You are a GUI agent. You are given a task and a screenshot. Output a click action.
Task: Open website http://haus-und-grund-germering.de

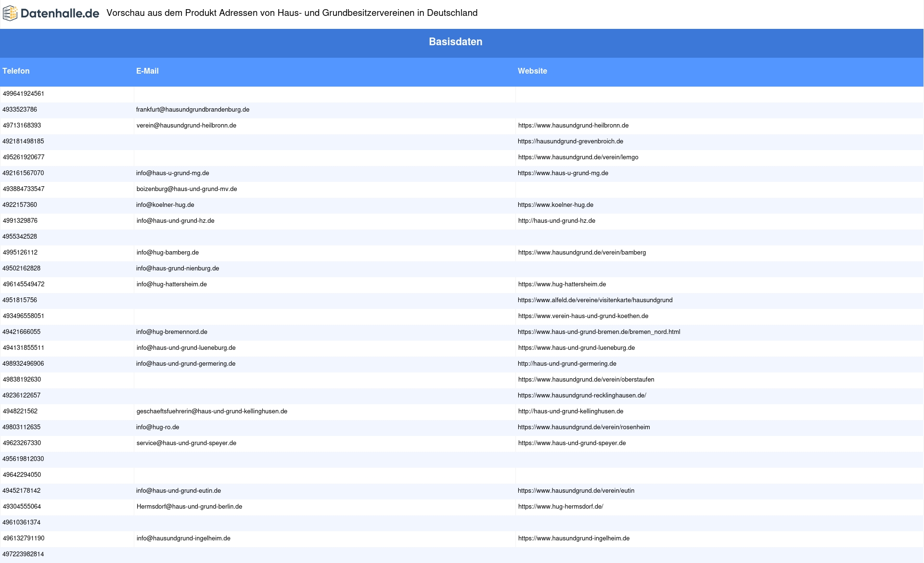click(567, 364)
